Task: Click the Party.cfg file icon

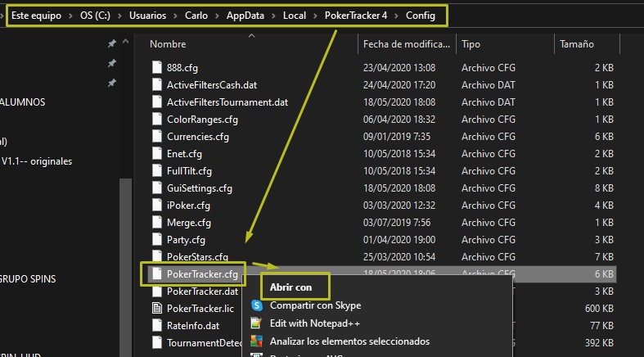Action: tap(157, 240)
